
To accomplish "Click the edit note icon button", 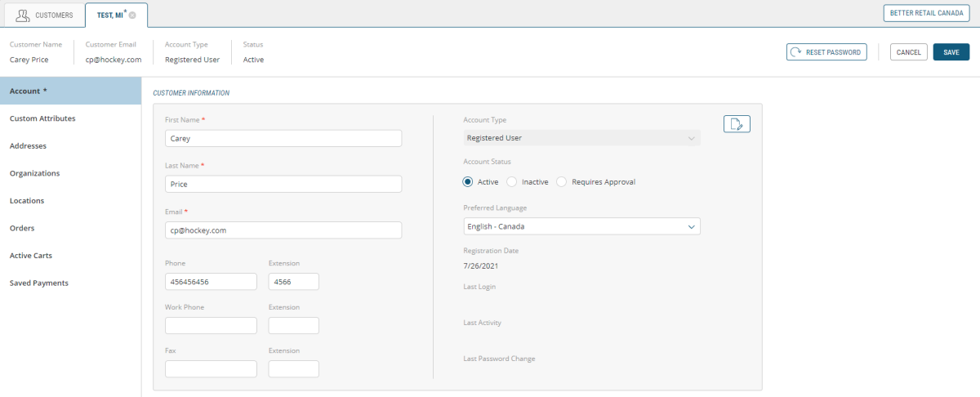I will [x=737, y=124].
